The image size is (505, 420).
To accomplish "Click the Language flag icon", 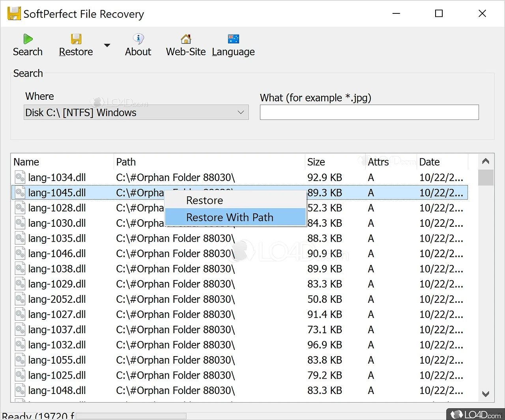I will click(x=234, y=39).
